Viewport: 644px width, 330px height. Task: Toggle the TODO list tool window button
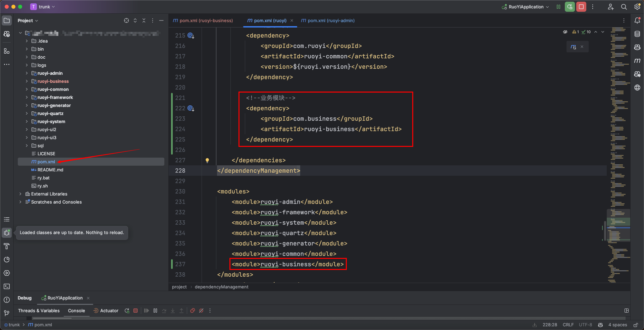[7, 219]
